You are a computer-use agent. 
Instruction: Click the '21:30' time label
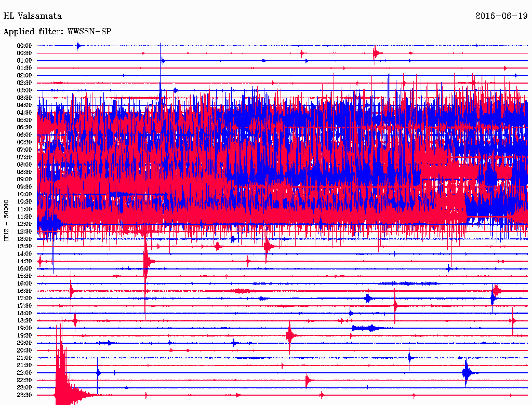(x=24, y=366)
